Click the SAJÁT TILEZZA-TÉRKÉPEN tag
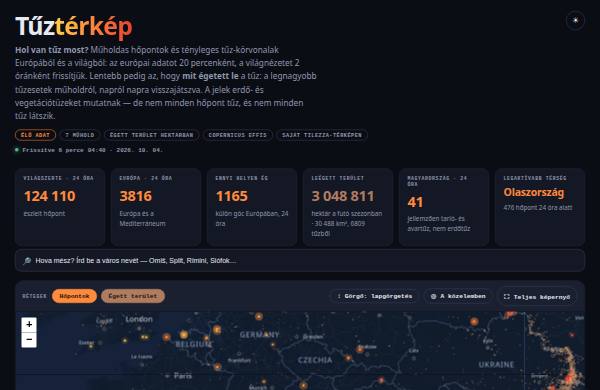600x390 pixels. pyautogui.click(x=322, y=135)
